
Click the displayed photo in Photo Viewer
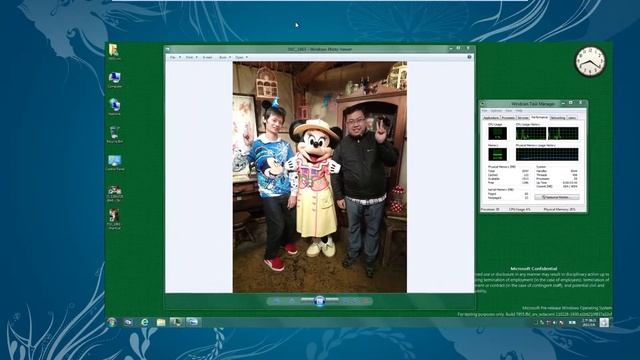(x=320, y=177)
